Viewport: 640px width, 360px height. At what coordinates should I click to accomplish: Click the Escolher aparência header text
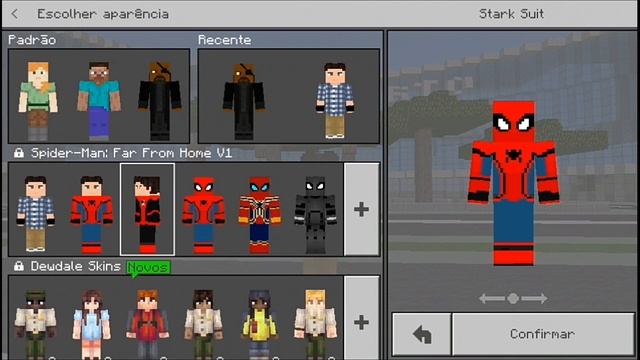[x=103, y=14]
